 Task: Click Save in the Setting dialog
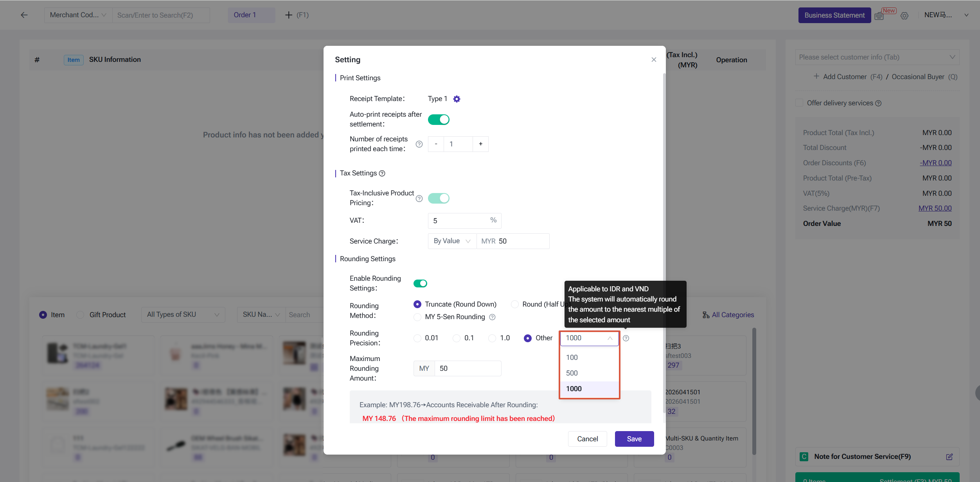634,439
